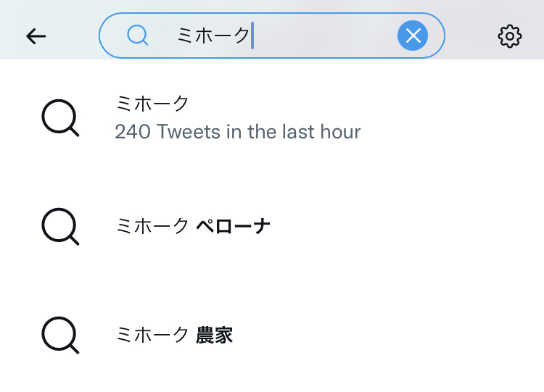
Task: Tap the ミホーク prefix in 農家 row
Action: 152,335
